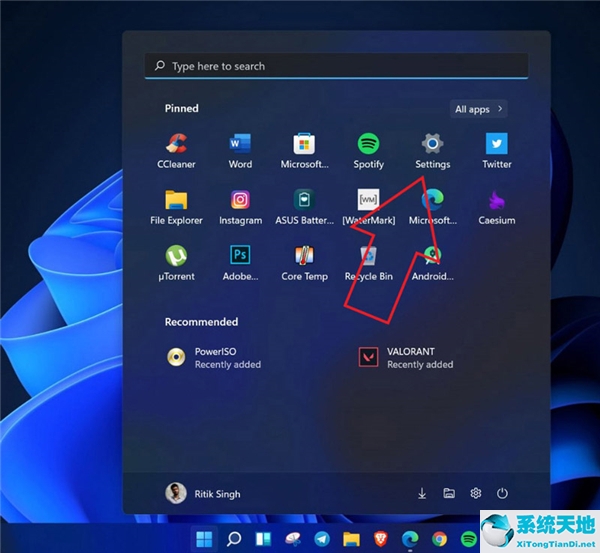Viewport: 600px width, 553px height.
Task: Launch Microsoft Edge from pinned apps
Action: (x=433, y=207)
